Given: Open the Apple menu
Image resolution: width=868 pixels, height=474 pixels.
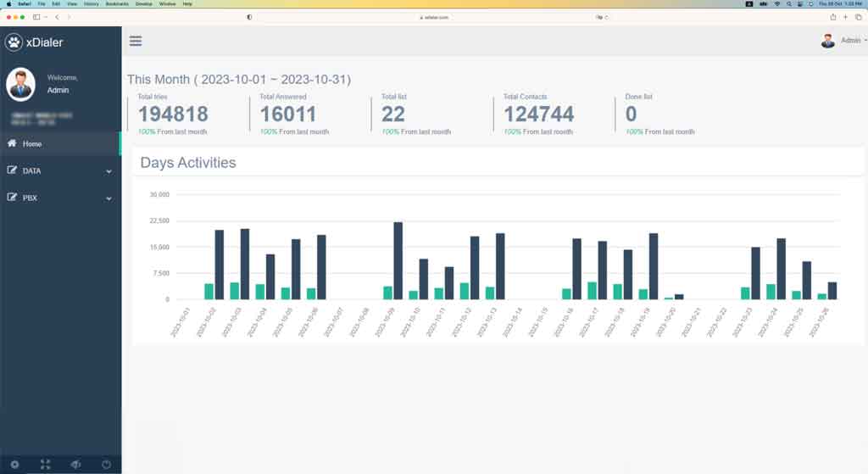Looking at the screenshot, I should point(8,3).
